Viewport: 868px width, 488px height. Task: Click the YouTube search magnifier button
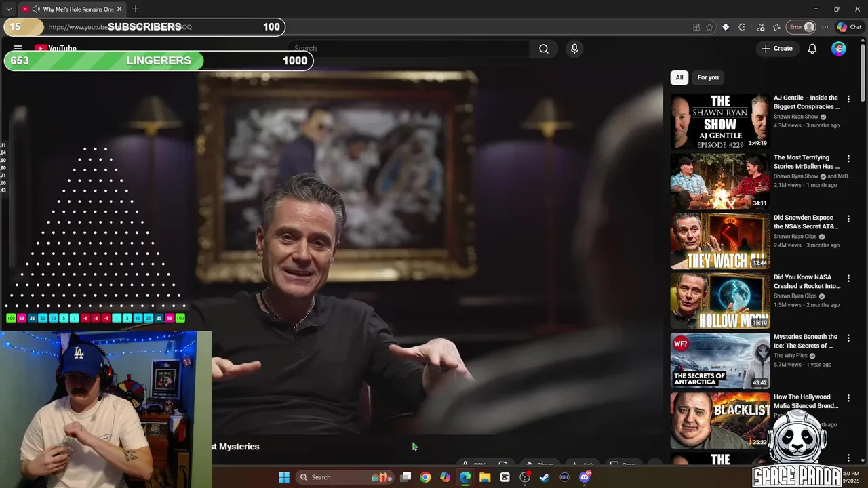point(544,49)
